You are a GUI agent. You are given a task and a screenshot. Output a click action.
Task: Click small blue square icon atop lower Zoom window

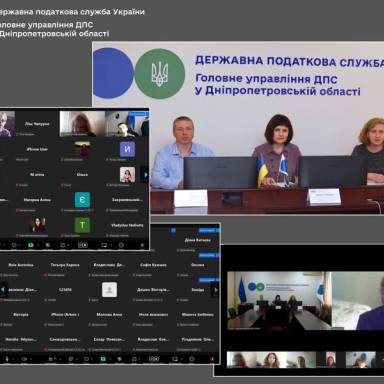coord(173,230)
